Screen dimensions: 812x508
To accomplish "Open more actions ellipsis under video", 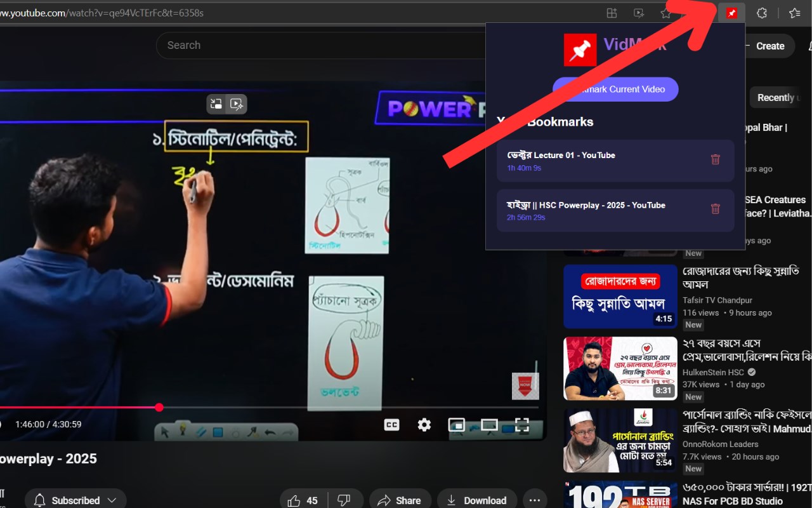I will click(x=534, y=500).
